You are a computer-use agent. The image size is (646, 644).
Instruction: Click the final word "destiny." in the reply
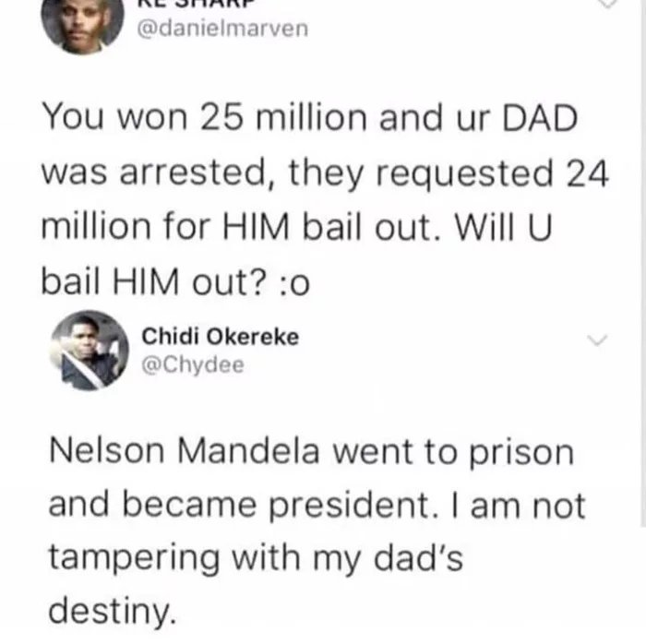pyautogui.click(x=113, y=612)
